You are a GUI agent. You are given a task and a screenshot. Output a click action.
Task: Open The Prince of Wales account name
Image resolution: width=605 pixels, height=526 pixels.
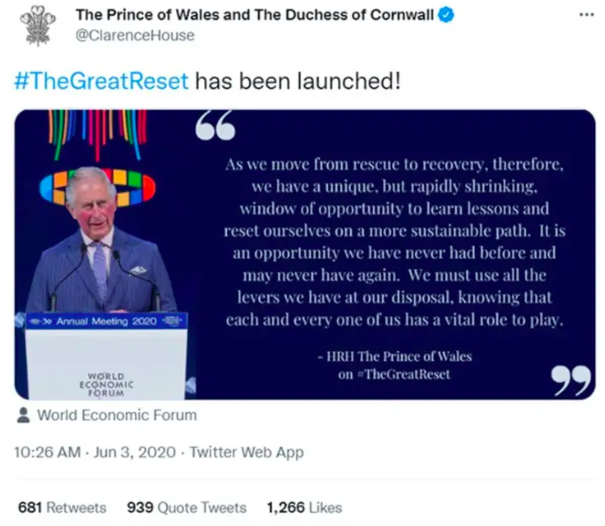pos(255,15)
